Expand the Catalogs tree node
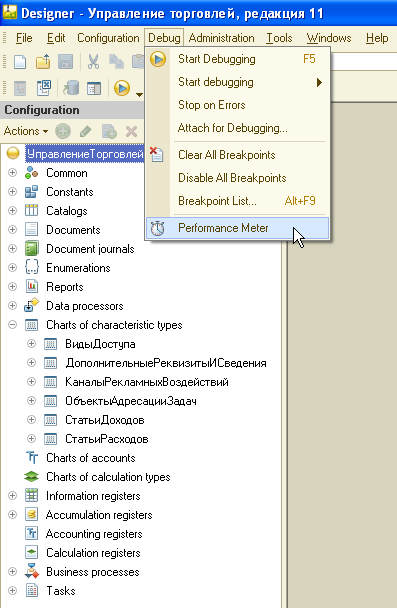The image size is (397, 608). 12,211
